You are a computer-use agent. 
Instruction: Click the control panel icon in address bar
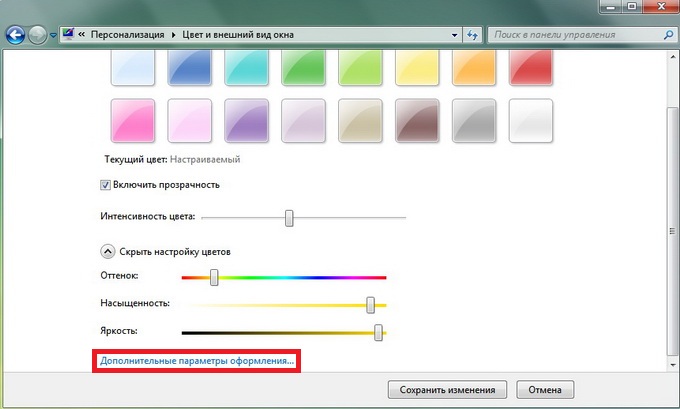coord(69,34)
